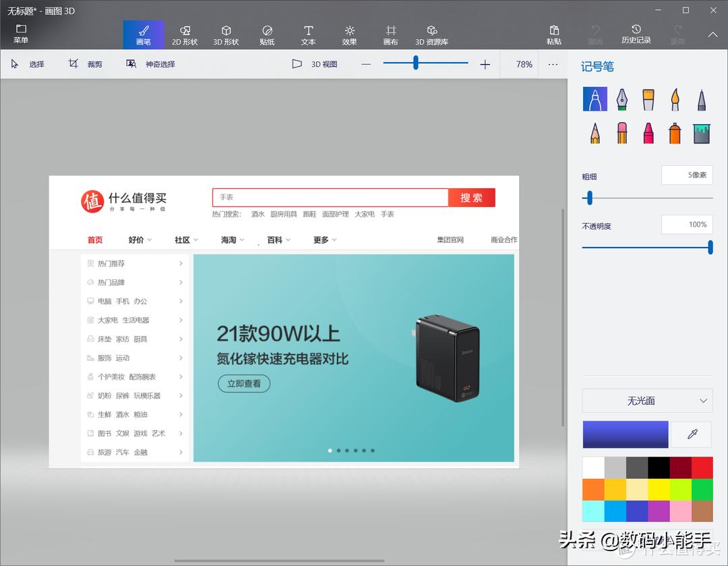Select the calligraphy pen brush
The width and height of the screenshot is (728, 566).
pyautogui.click(x=621, y=98)
